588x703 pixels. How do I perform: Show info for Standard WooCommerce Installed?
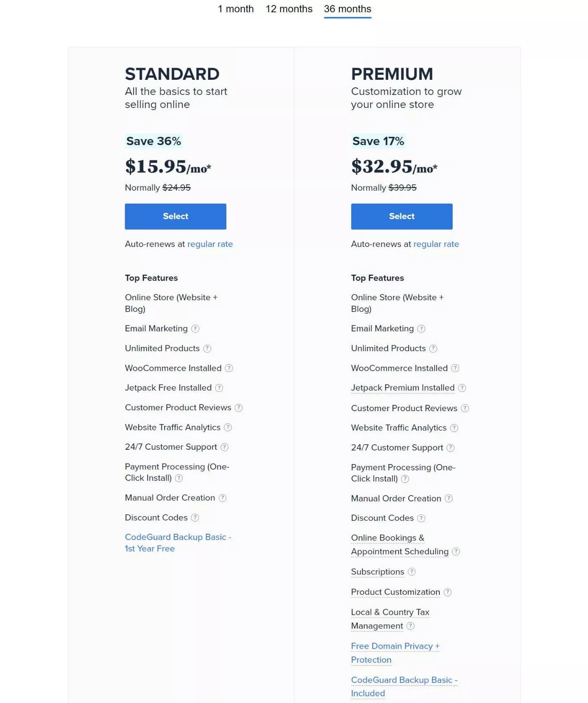tap(229, 368)
